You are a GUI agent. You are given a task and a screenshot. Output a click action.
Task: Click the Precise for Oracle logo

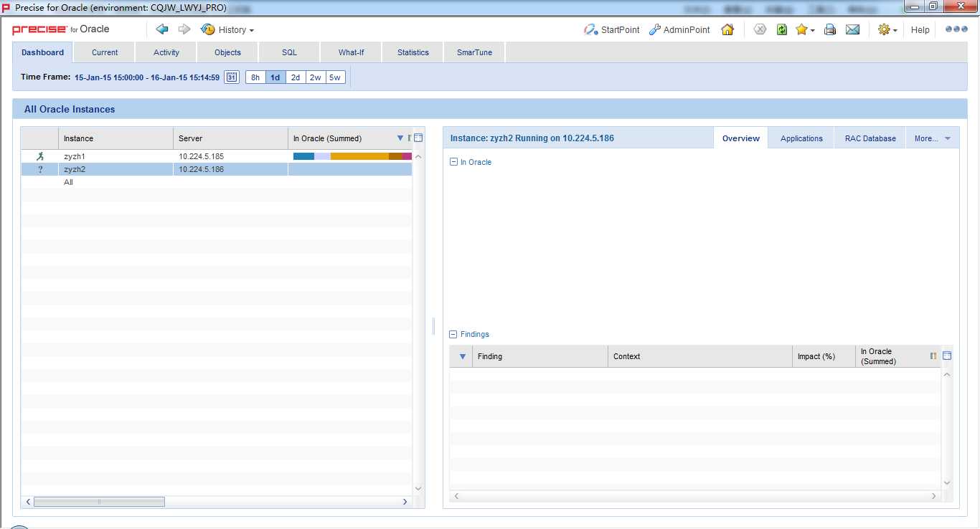tap(61, 29)
